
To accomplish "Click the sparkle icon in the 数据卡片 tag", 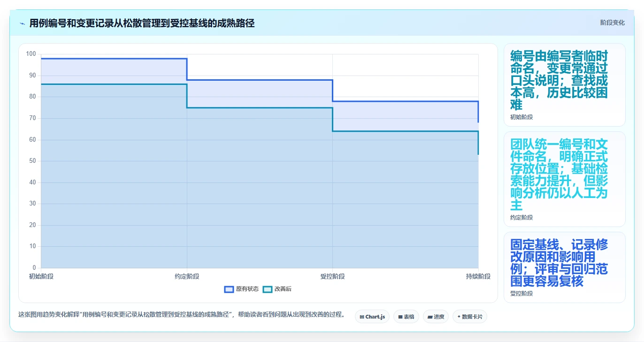I will [x=459, y=317].
